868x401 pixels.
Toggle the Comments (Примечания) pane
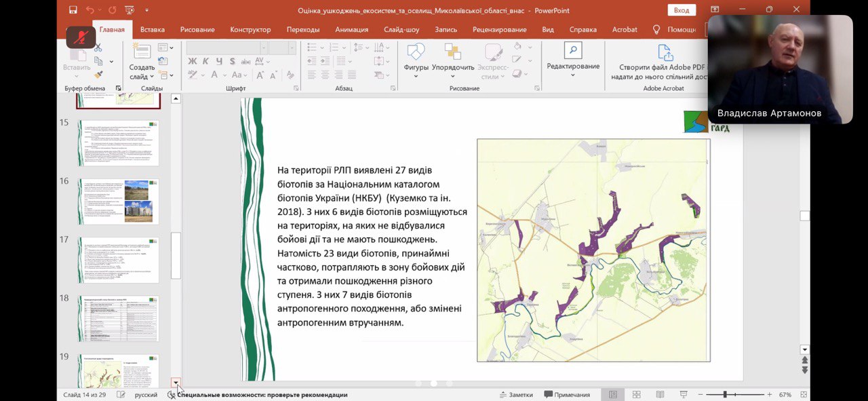566,395
